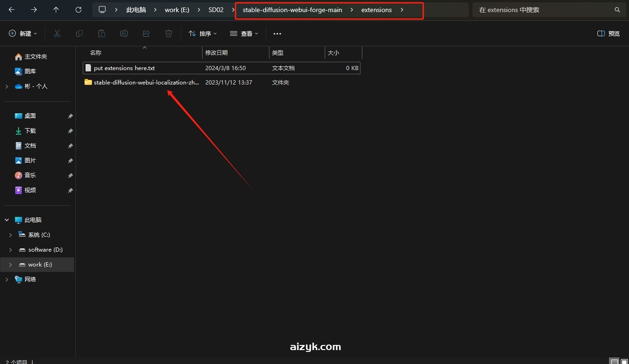Viewport: 629px width, 364px height.
Task: Refresh the current folder view
Action: [79, 10]
